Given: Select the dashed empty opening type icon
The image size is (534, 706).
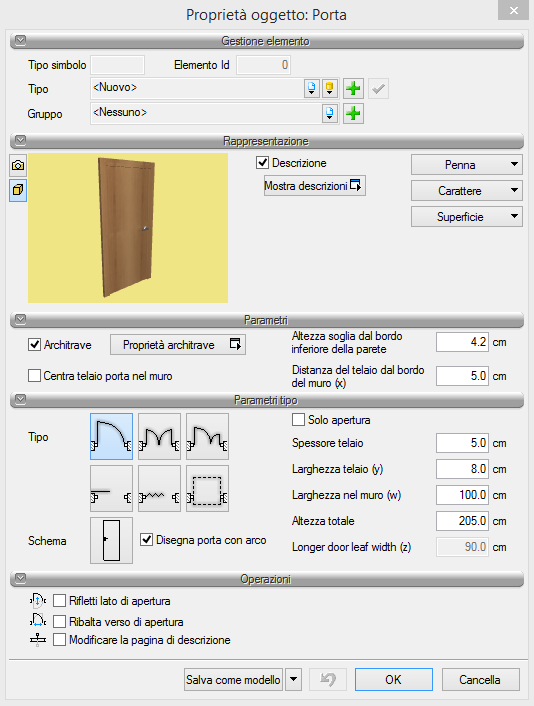Looking at the screenshot, I should coord(208,489).
